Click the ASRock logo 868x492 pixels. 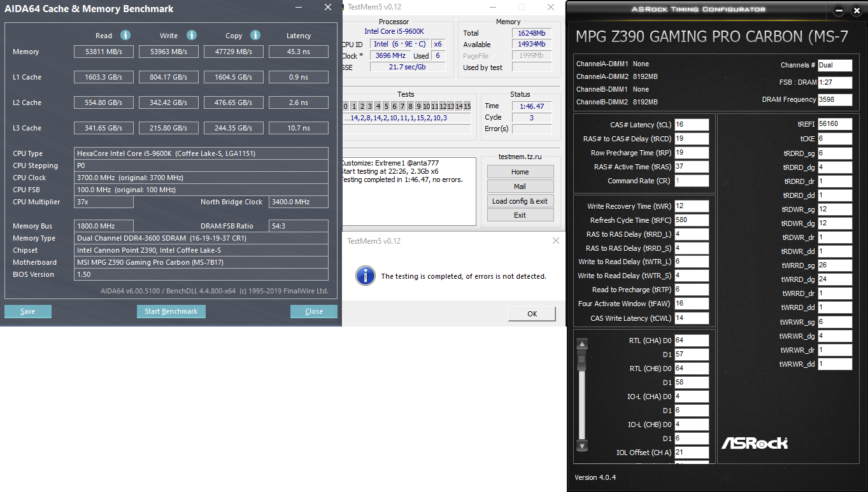point(755,443)
